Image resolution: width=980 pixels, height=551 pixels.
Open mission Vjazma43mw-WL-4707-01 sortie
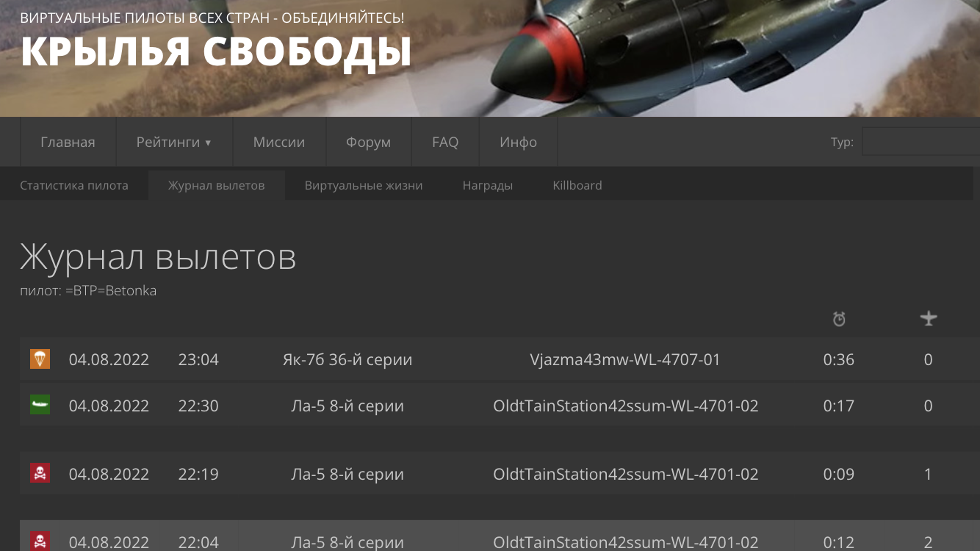pos(625,359)
